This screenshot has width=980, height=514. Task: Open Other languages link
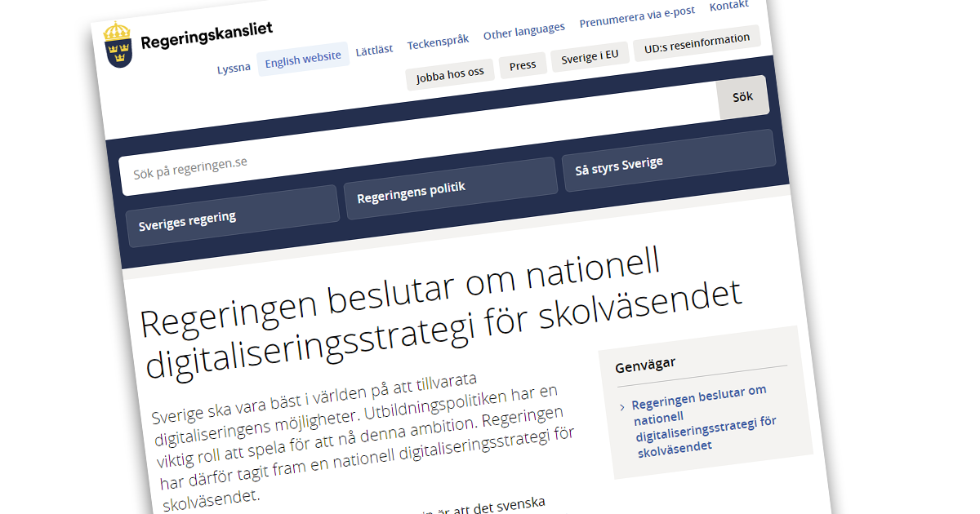524,32
